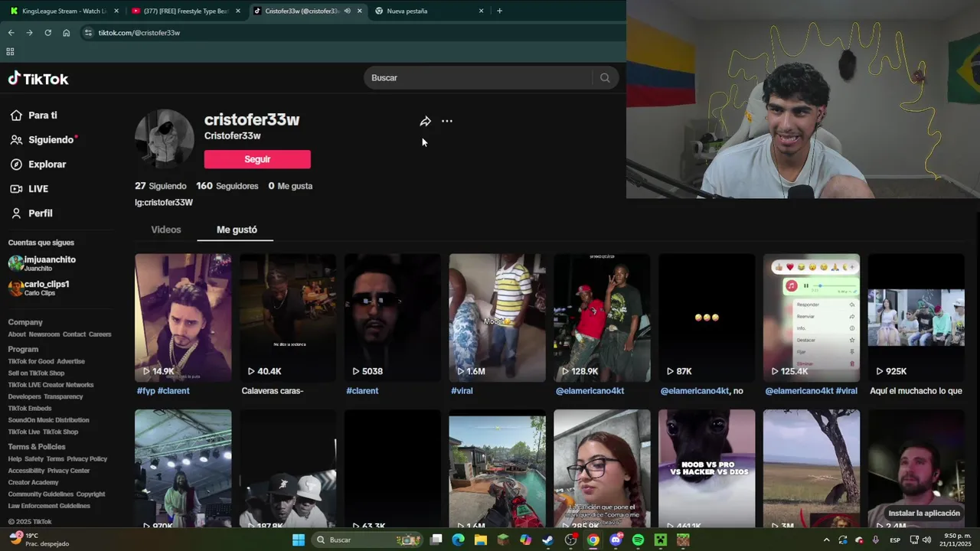This screenshot has width=980, height=551.
Task: Open the #viral video with 1.6M views
Action: pyautogui.click(x=497, y=318)
